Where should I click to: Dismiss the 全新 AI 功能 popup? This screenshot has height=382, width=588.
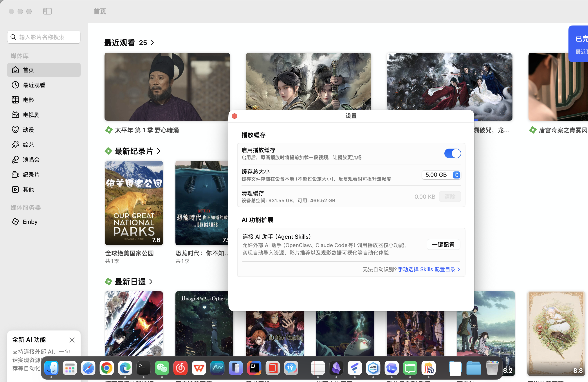pyautogui.click(x=72, y=340)
